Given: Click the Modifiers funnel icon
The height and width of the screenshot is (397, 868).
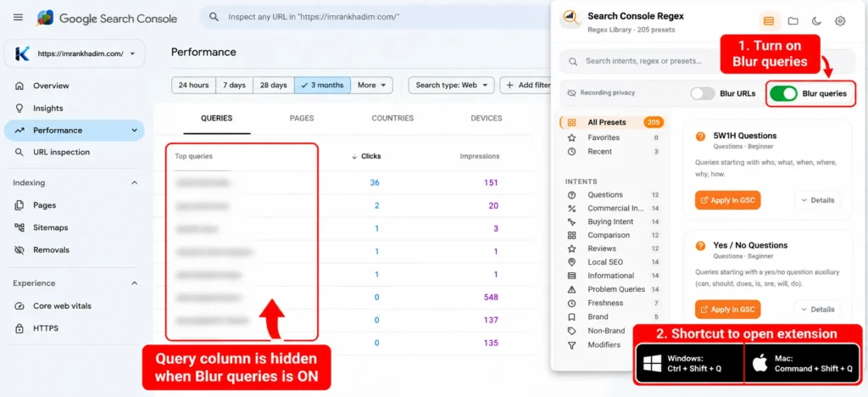Looking at the screenshot, I should point(572,345).
